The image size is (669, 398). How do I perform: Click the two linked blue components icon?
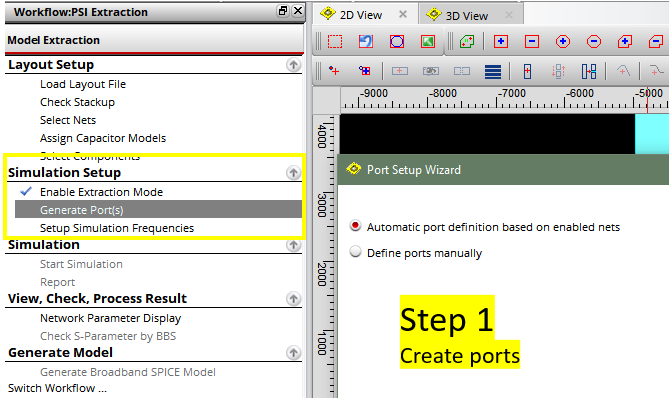tap(589, 71)
